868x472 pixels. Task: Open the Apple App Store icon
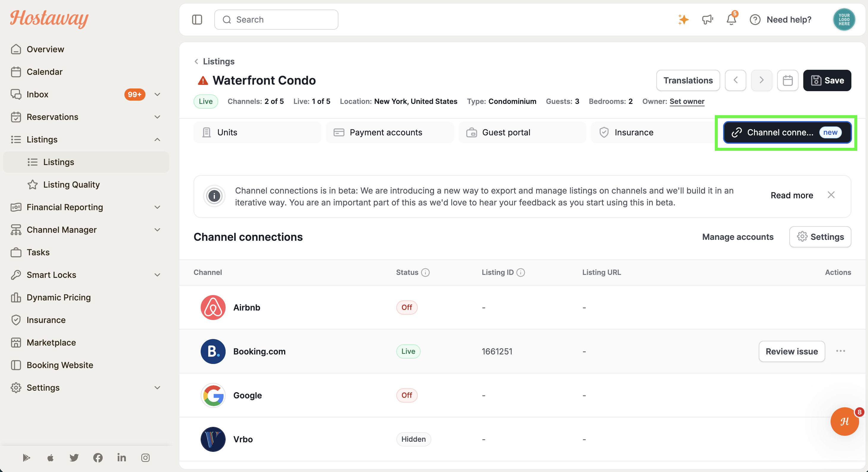(x=50, y=457)
